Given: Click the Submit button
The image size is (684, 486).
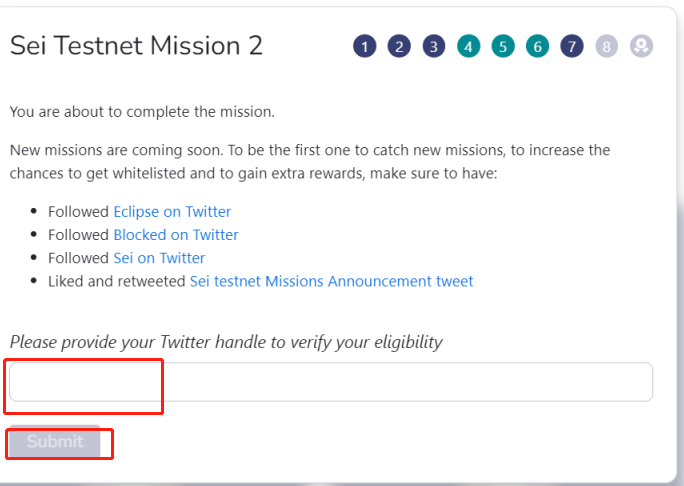Looking at the screenshot, I should pos(55,441).
